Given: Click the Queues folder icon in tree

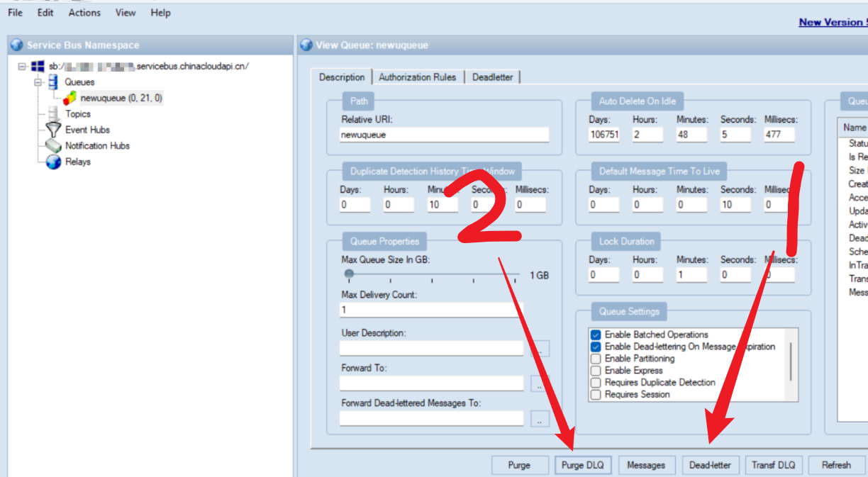Looking at the screenshot, I should 52,82.
